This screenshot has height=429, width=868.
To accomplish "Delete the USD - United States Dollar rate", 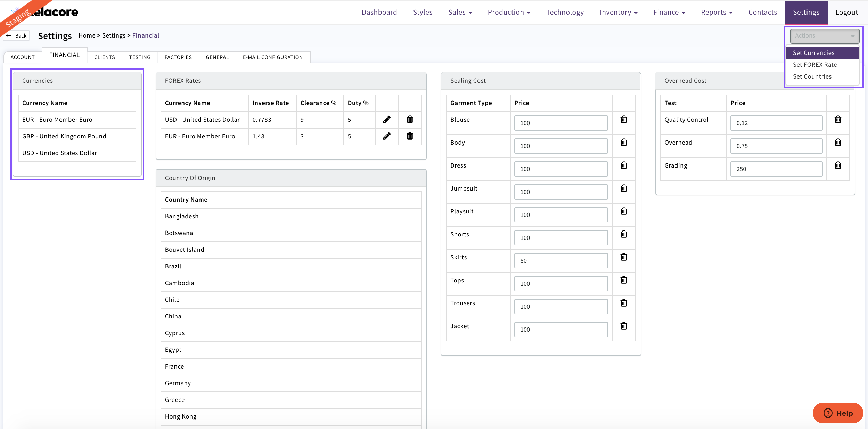I will [x=410, y=120].
